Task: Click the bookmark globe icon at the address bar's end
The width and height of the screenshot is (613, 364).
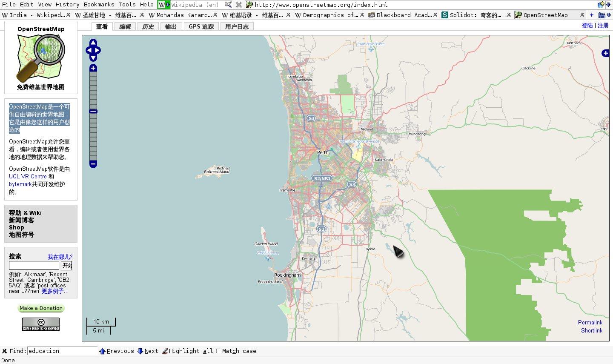Action: [x=601, y=5]
